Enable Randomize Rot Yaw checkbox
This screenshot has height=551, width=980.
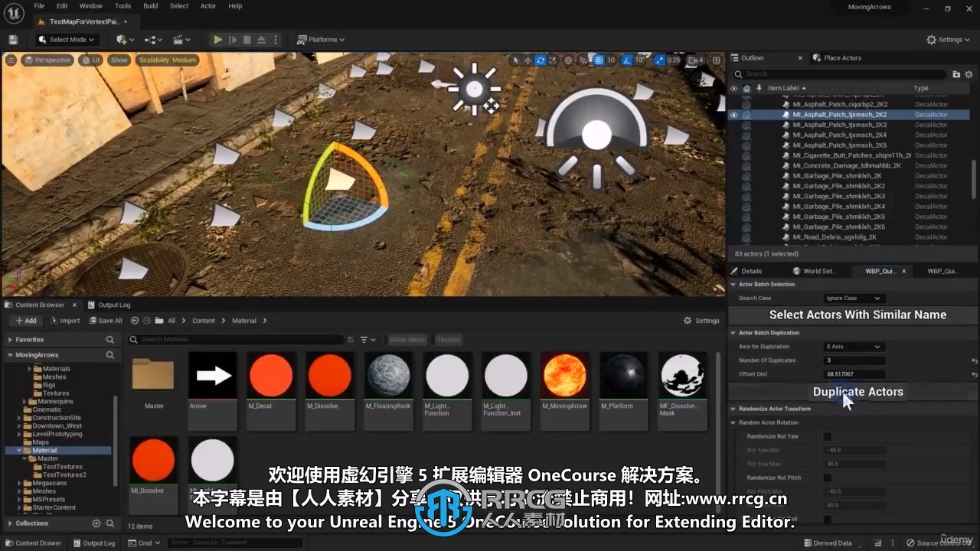[x=827, y=436]
